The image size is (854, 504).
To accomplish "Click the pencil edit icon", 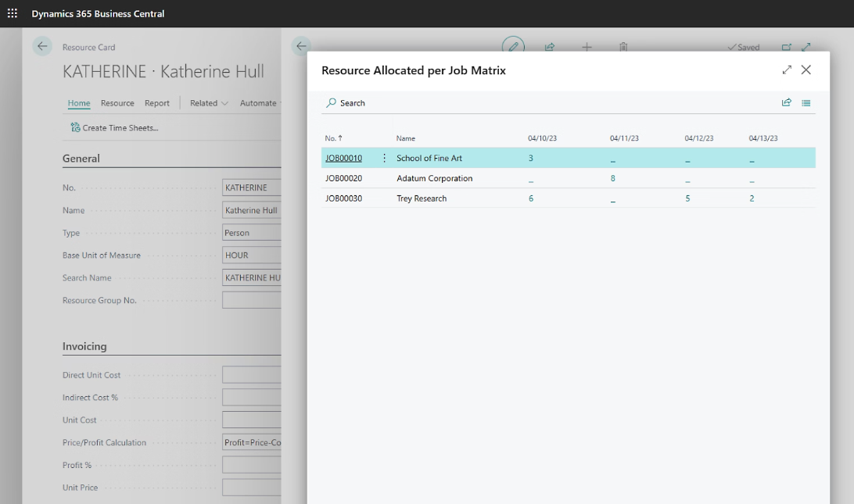I will 513,47.
